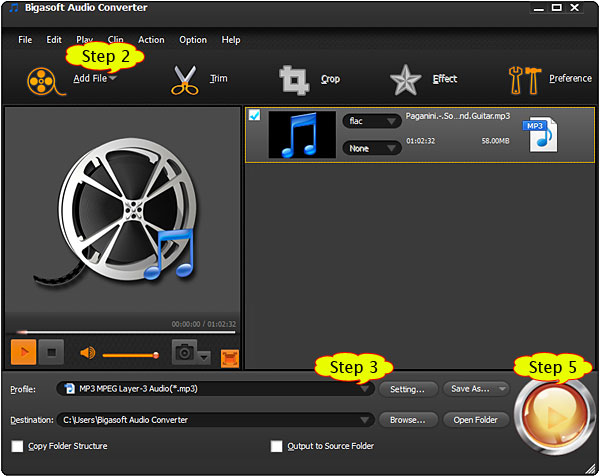
Task: Open the Help menu
Action: coord(231,40)
